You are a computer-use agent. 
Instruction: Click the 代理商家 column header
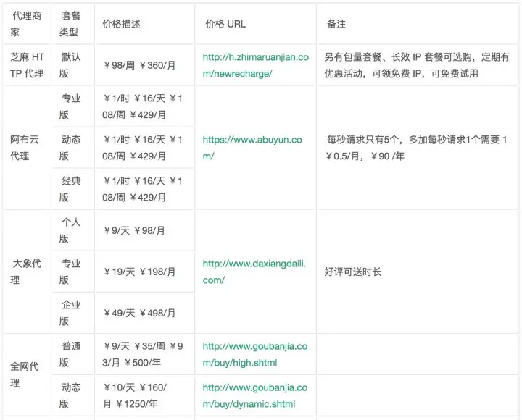[x=27, y=24]
